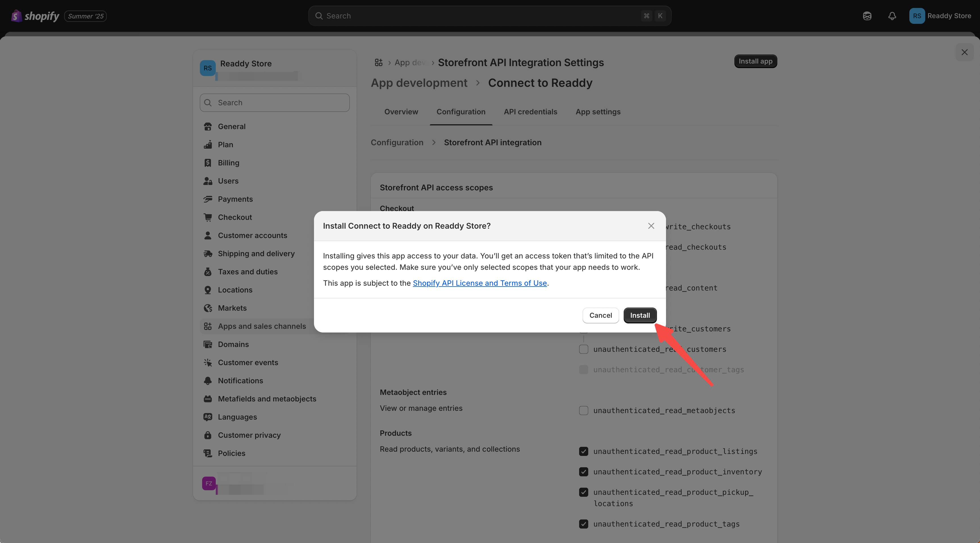Open Notifications settings in the sidebar

click(240, 381)
